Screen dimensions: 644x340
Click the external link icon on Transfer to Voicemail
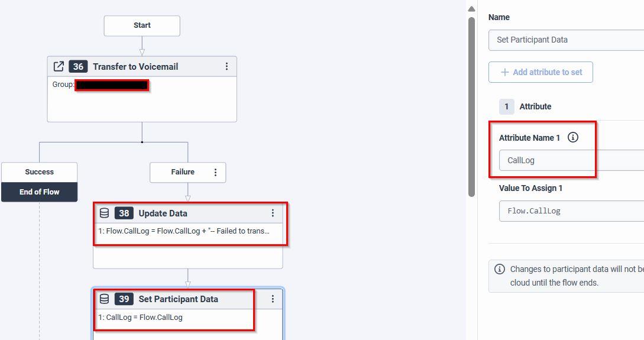coord(59,66)
